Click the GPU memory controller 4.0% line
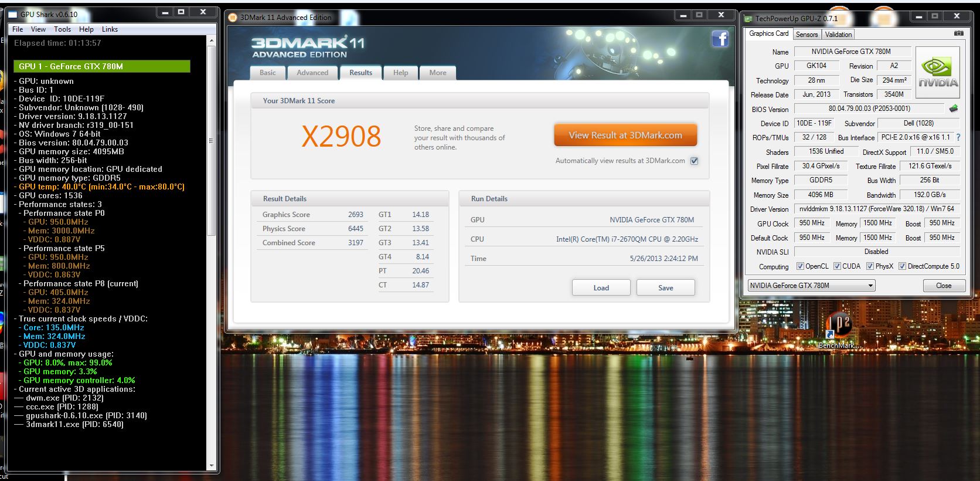 pos(77,380)
